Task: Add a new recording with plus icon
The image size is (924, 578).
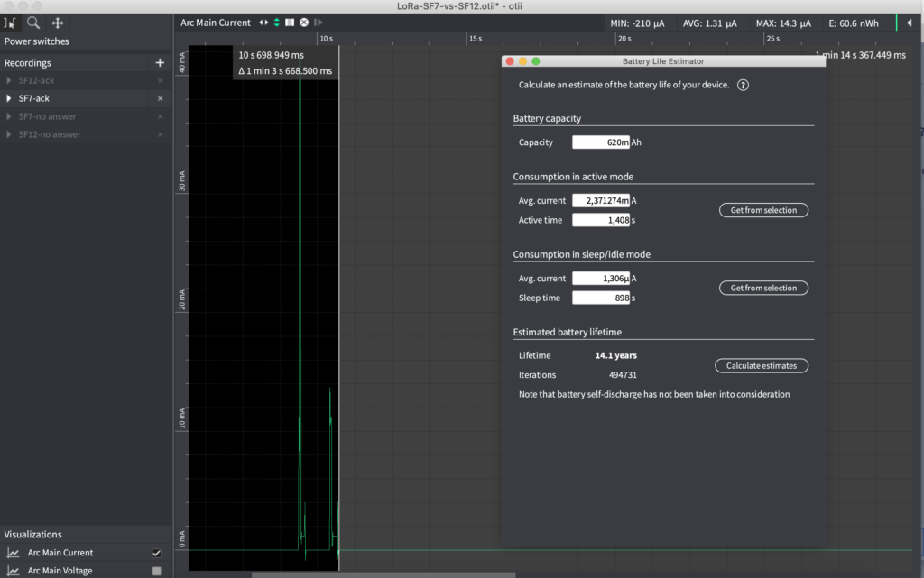Action: 160,62
